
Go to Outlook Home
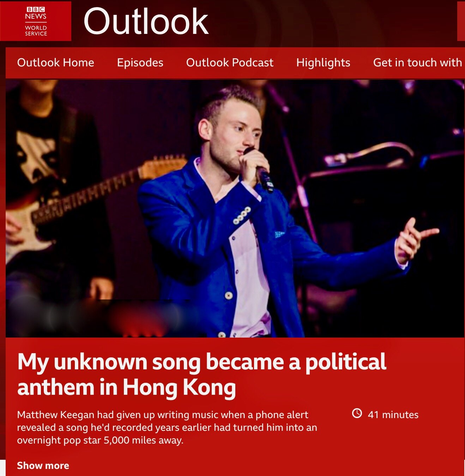[55, 63]
